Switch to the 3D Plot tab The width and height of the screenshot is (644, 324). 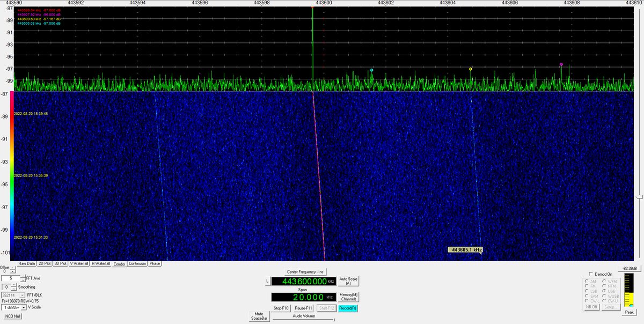pyautogui.click(x=60, y=263)
